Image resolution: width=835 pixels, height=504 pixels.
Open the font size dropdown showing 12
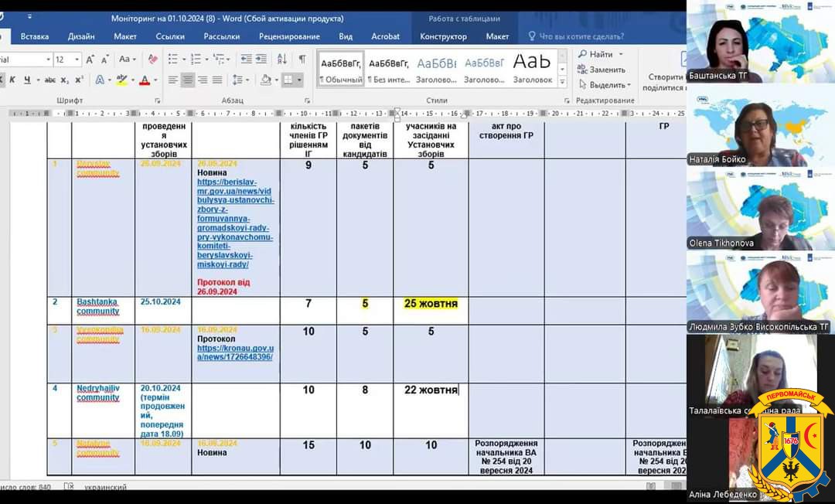[x=77, y=59]
